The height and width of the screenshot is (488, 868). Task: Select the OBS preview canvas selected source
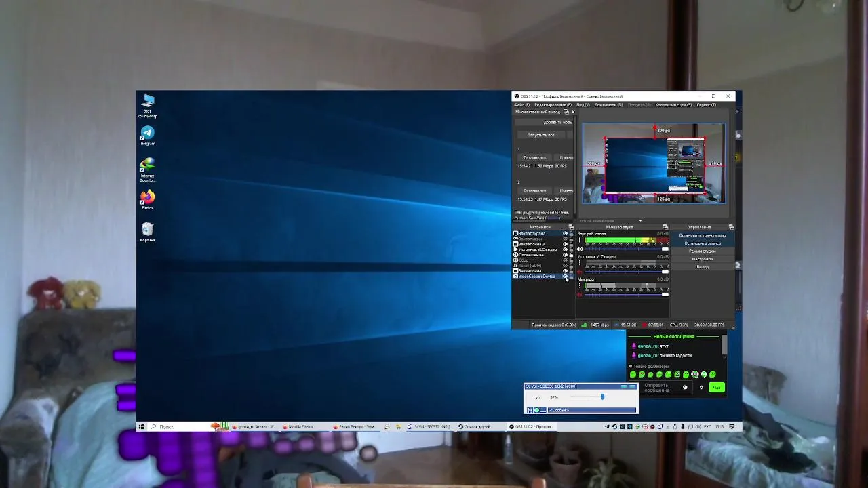655,166
